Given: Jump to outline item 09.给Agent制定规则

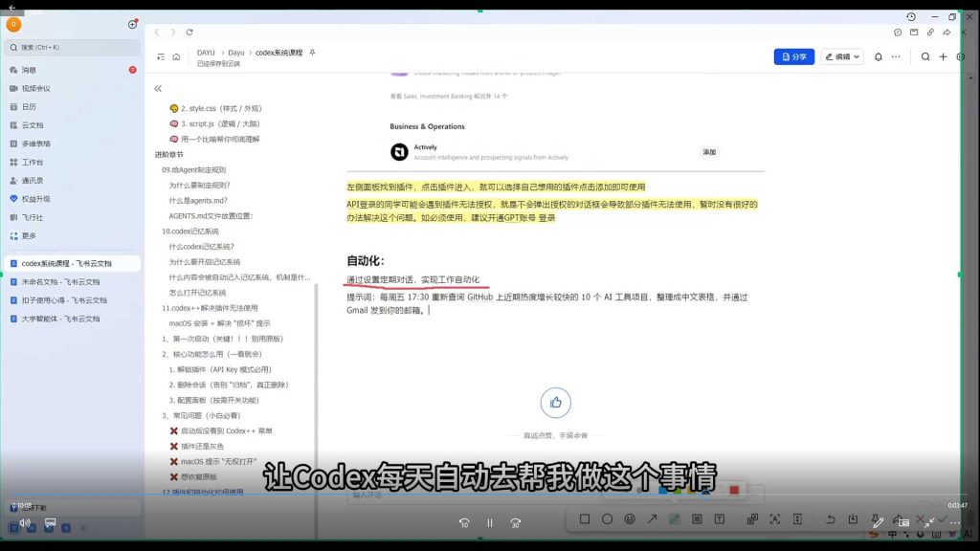Looking at the screenshot, I should pyautogui.click(x=193, y=170).
